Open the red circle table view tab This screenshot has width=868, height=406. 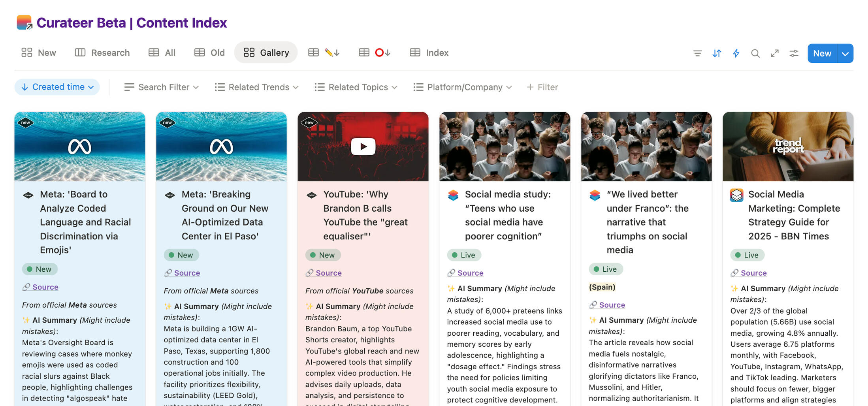(375, 53)
